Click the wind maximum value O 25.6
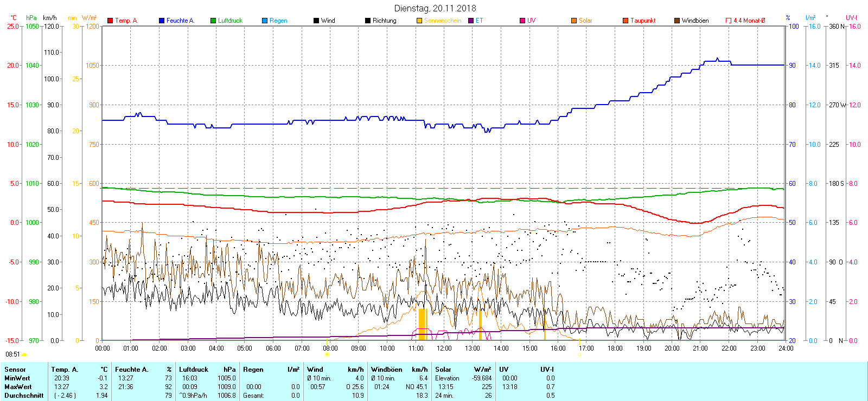Screen dimensions: 868x401 tap(355, 387)
